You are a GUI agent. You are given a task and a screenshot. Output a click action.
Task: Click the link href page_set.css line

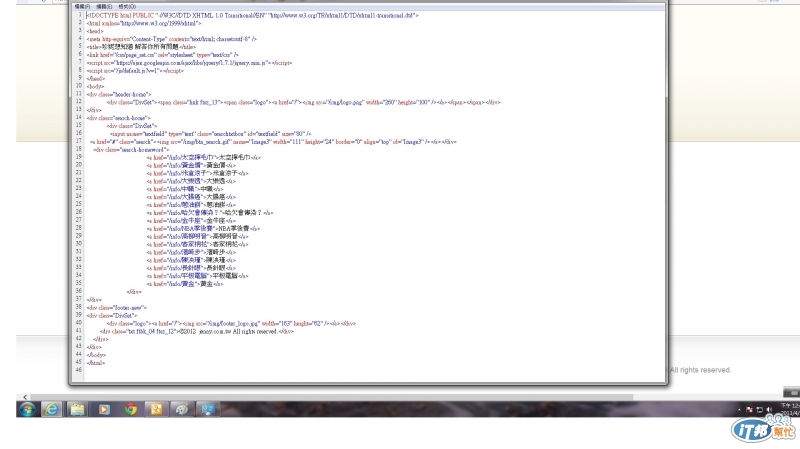pos(163,55)
